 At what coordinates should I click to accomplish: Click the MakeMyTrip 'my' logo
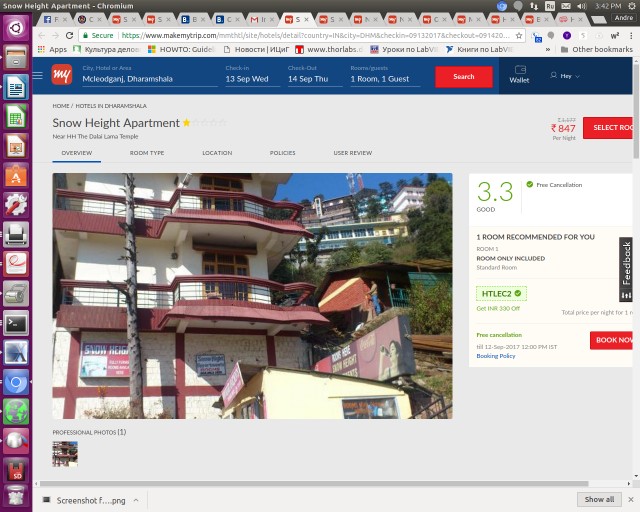(x=61, y=75)
